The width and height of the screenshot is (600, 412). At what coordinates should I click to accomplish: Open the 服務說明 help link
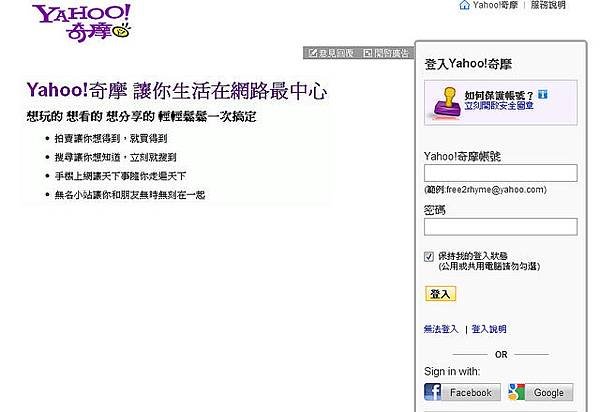(x=548, y=5)
